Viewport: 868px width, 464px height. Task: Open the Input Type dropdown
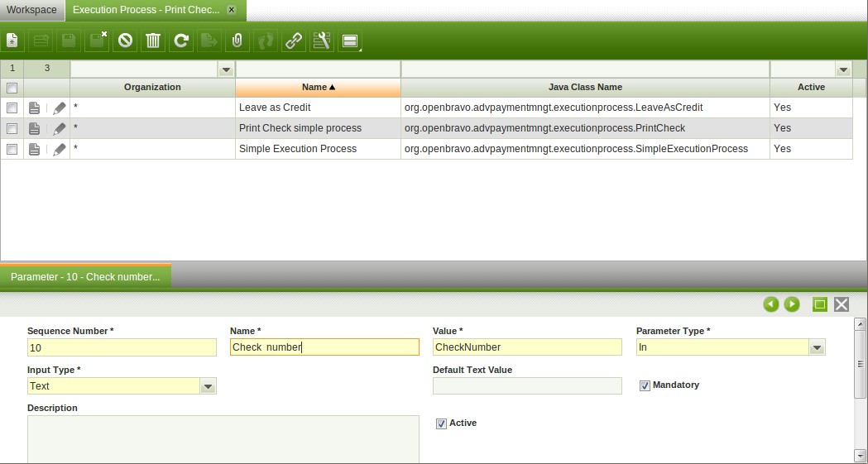(208, 386)
